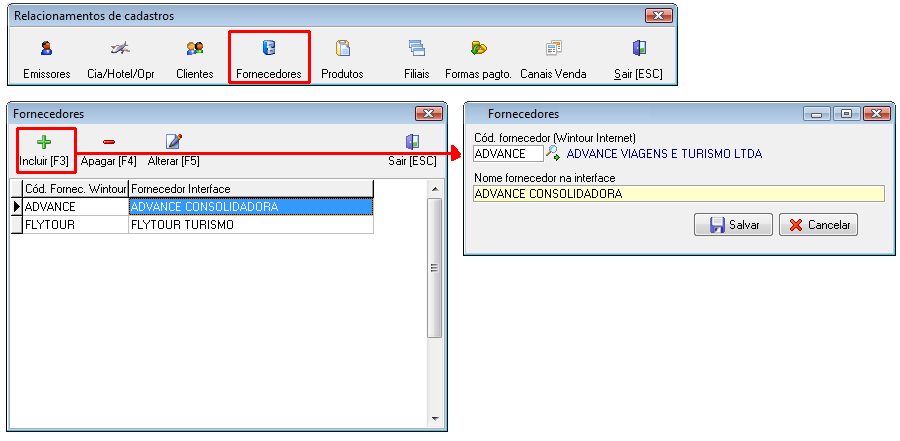
Task: Click the row selector beside FLYTOUR
Action: tap(17, 225)
